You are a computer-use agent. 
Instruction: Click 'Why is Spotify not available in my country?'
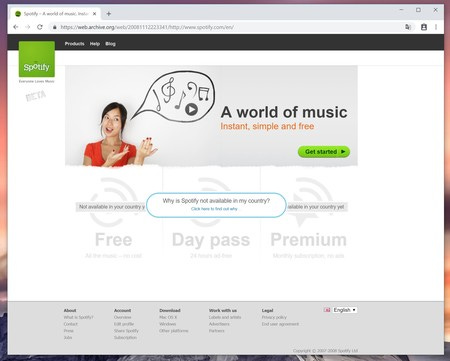tap(216, 201)
